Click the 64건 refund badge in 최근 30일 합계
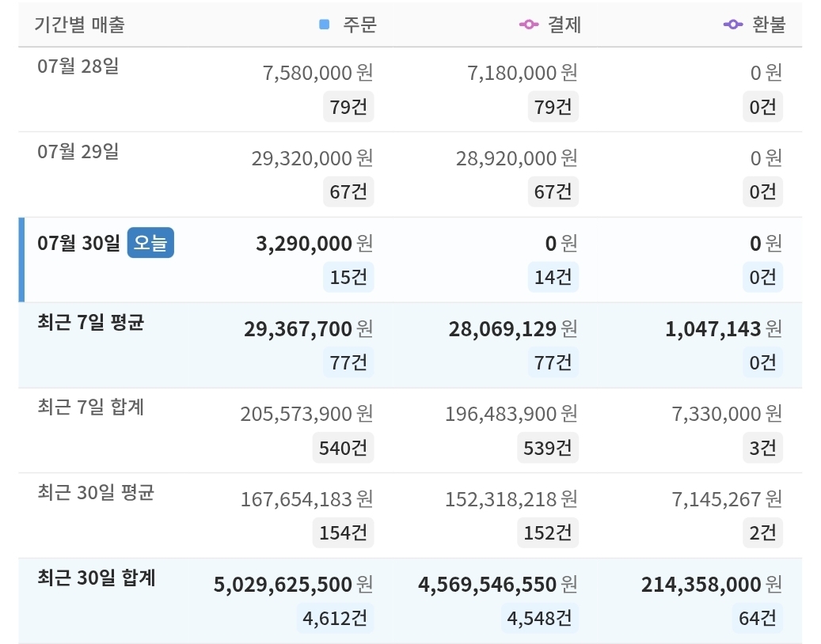 (757, 619)
